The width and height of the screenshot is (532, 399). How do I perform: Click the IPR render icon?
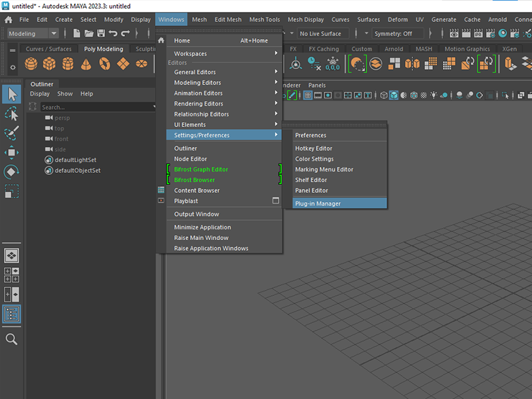[x=478, y=33]
